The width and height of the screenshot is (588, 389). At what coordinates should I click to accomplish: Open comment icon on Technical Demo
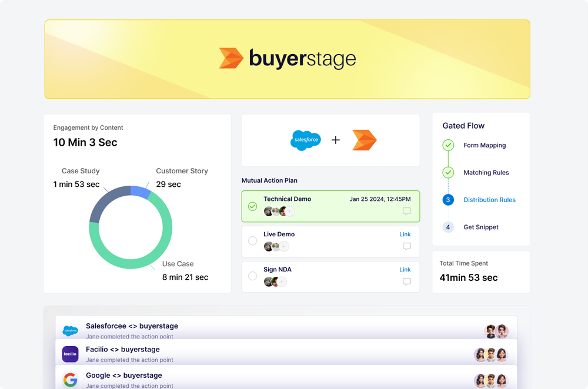406,211
